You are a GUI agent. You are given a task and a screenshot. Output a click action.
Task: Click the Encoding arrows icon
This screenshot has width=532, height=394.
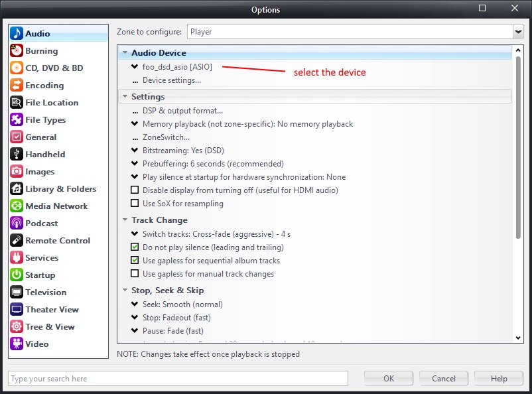(17, 86)
